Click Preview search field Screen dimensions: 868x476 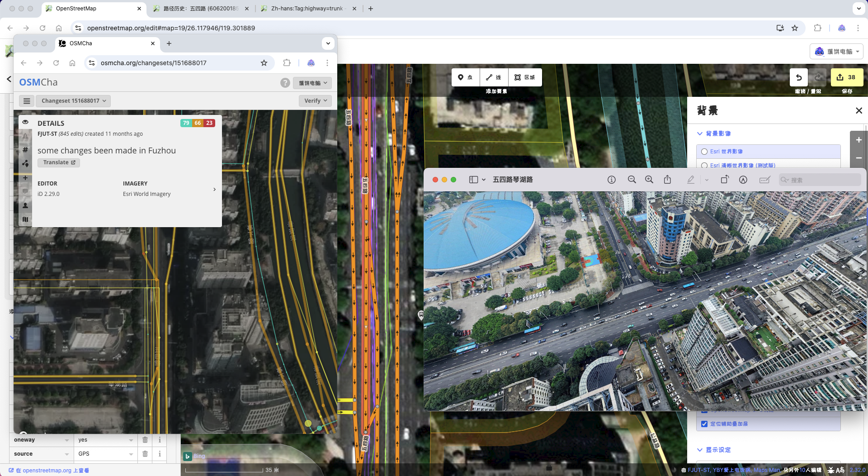pos(820,180)
